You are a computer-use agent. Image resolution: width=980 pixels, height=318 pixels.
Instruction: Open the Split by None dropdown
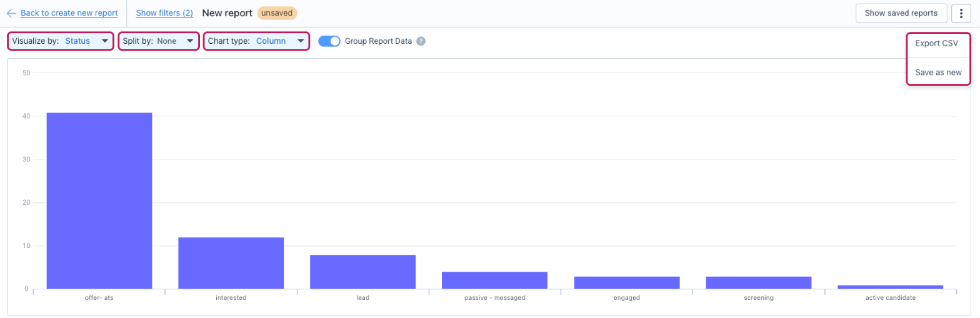click(x=159, y=41)
